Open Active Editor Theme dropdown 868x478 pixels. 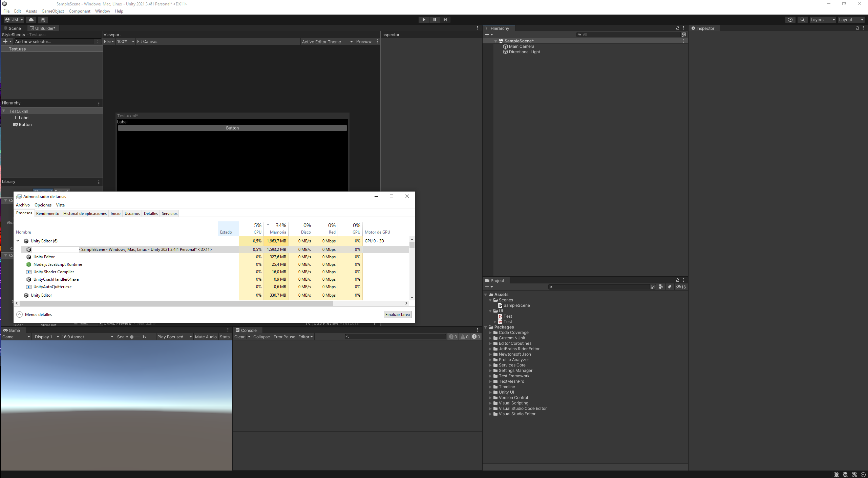(327, 42)
